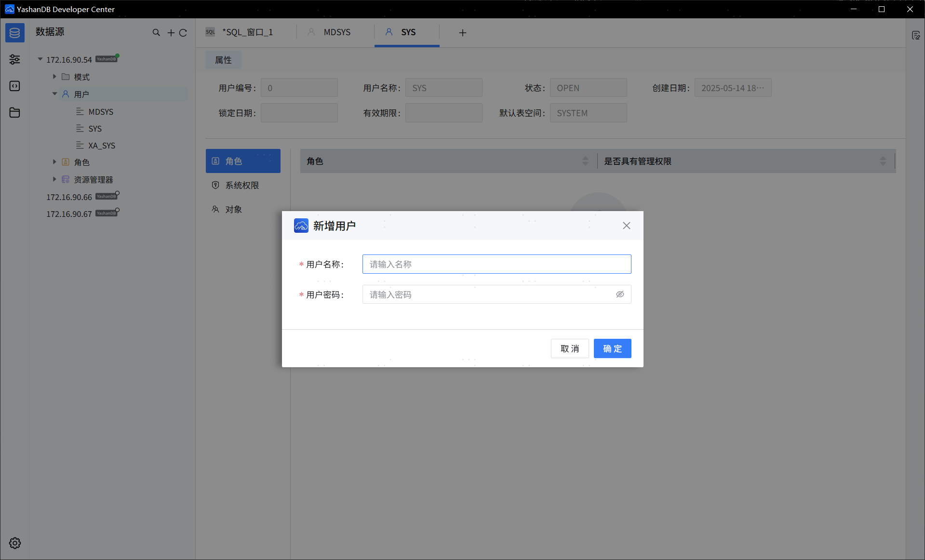Click 取消 to cancel the dialog
This screenshot has width=925, height=560.
coord(570,348)
